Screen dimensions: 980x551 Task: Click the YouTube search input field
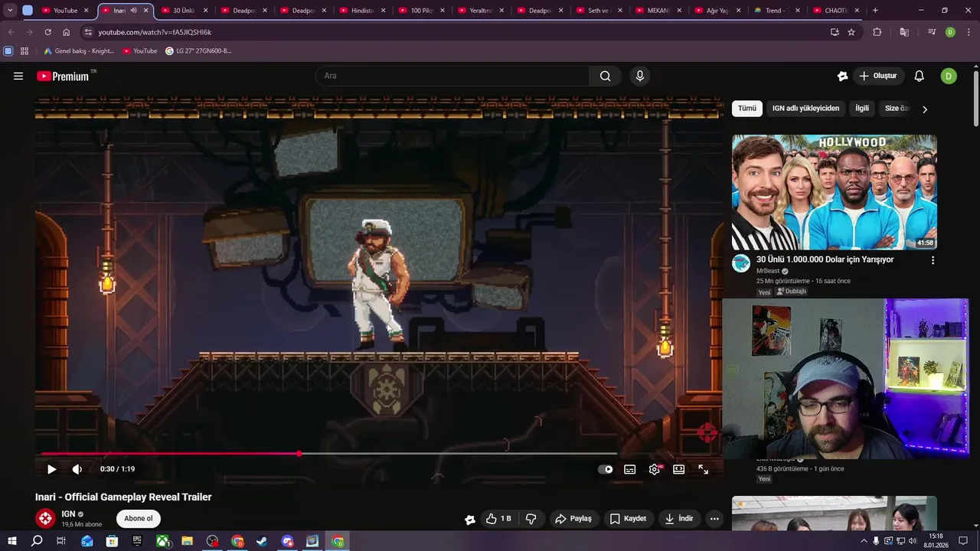[x=452, y=76]
